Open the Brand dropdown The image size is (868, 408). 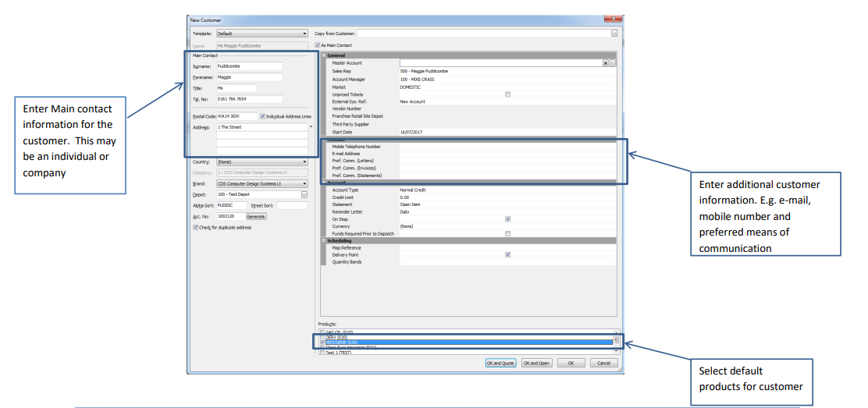point(304,183)
